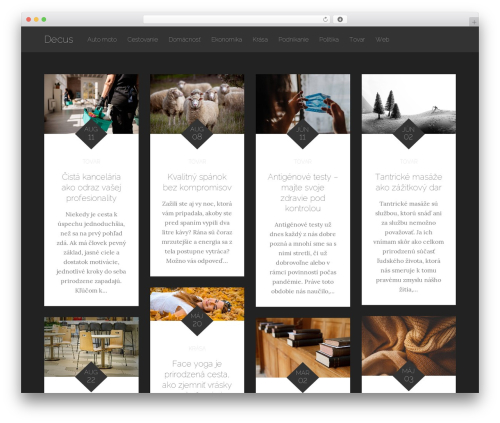Navigate to the Krása menu item
The image size is (500, 423).
coord(260,40)
